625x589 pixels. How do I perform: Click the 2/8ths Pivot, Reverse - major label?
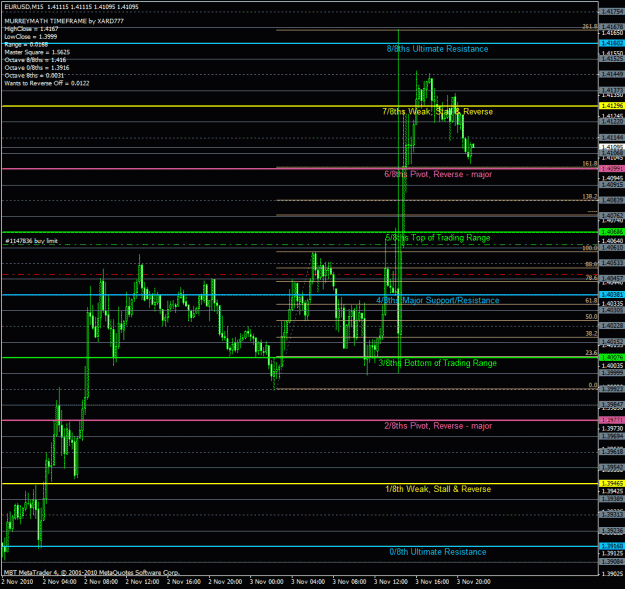(438, 426)
